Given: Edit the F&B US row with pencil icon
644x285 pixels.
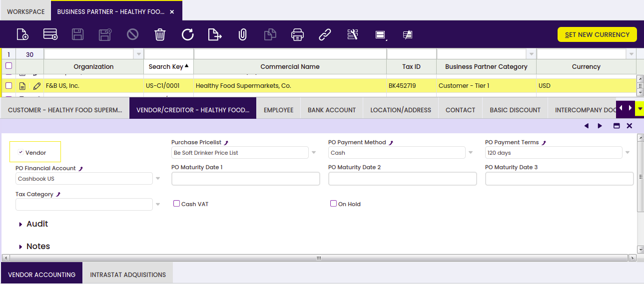Looking at the screenshot, I should coord(36,86).
